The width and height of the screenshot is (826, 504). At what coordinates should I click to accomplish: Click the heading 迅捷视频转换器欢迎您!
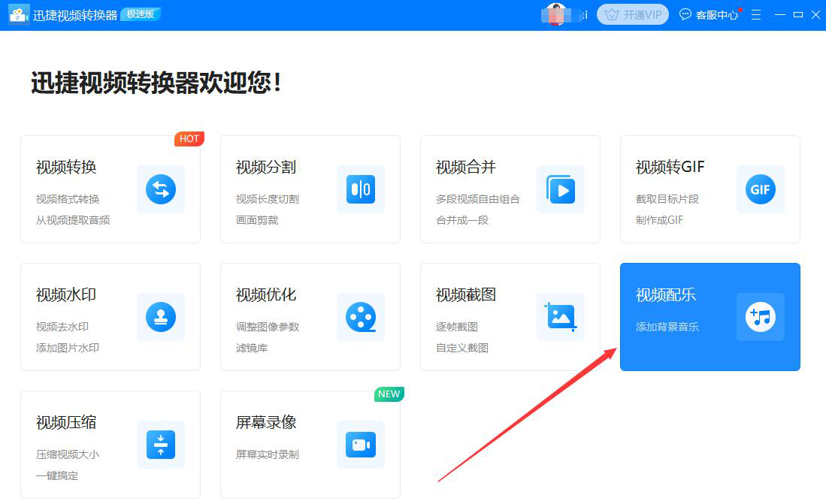(156, 83)
